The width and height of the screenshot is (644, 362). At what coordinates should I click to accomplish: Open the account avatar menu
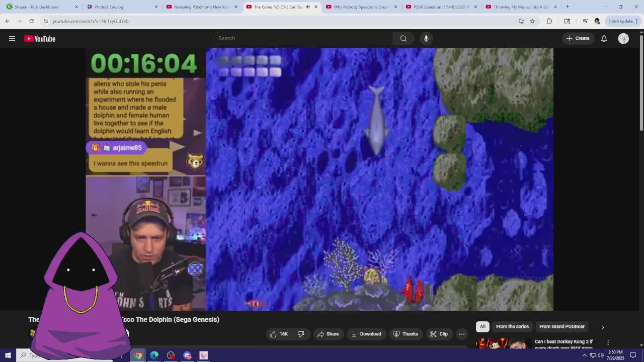[623, 39]
